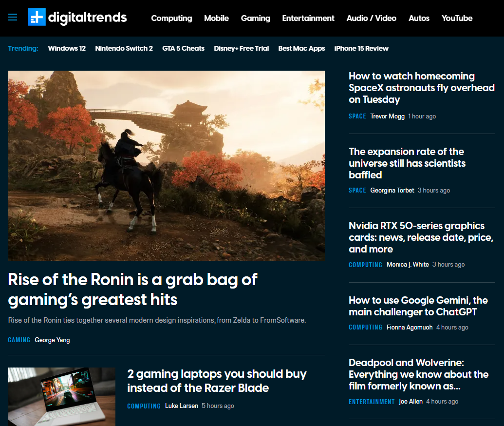
Task: Open the GTA 5 Cheats trending link
Action: [x=183, y=48]
